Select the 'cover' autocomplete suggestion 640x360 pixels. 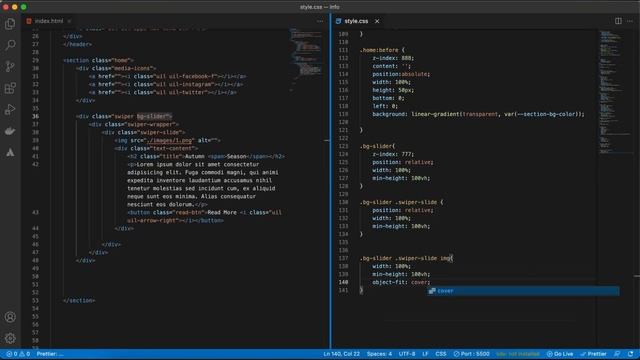tap(523, 291)
